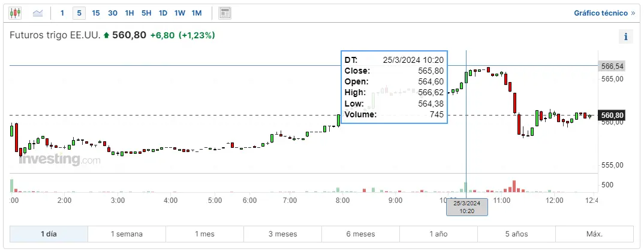
Task: View the '1 año' time range
Action: point(438,234)
